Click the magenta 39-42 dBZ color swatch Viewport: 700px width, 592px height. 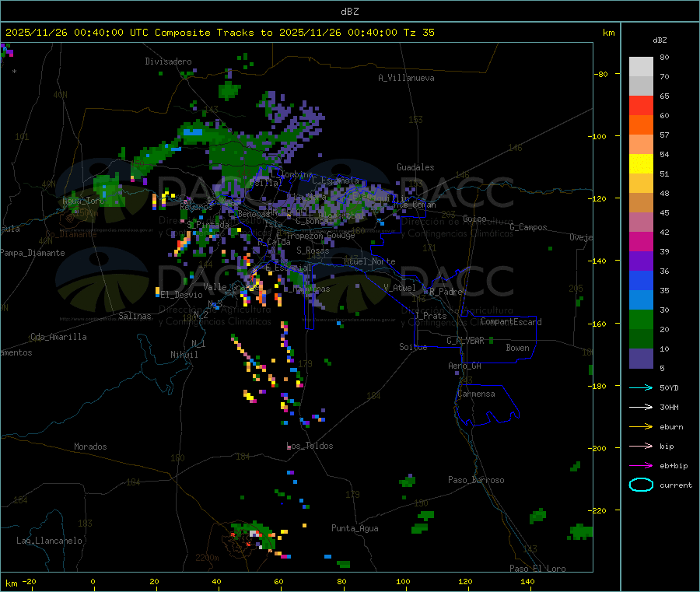(641, 241)
